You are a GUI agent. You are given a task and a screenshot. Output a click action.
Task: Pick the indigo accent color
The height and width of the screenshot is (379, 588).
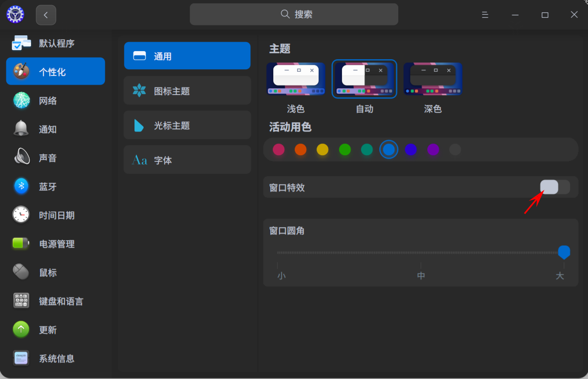(x=411, y=150)
